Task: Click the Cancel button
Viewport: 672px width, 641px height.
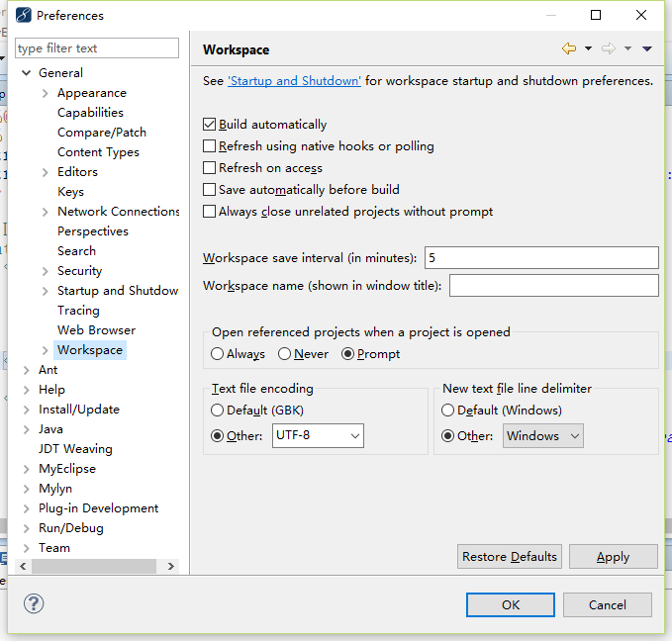Action: pyautogui.click(x=608, y=605)
